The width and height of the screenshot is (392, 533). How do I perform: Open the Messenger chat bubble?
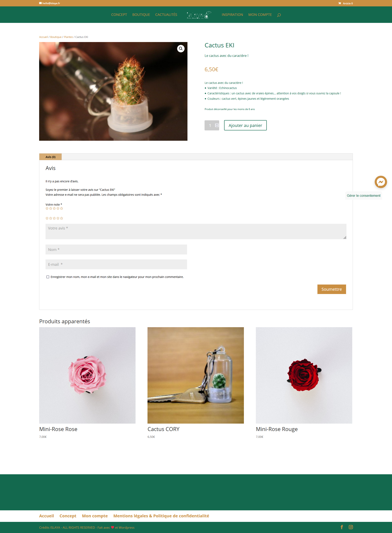tap(381, 182)
